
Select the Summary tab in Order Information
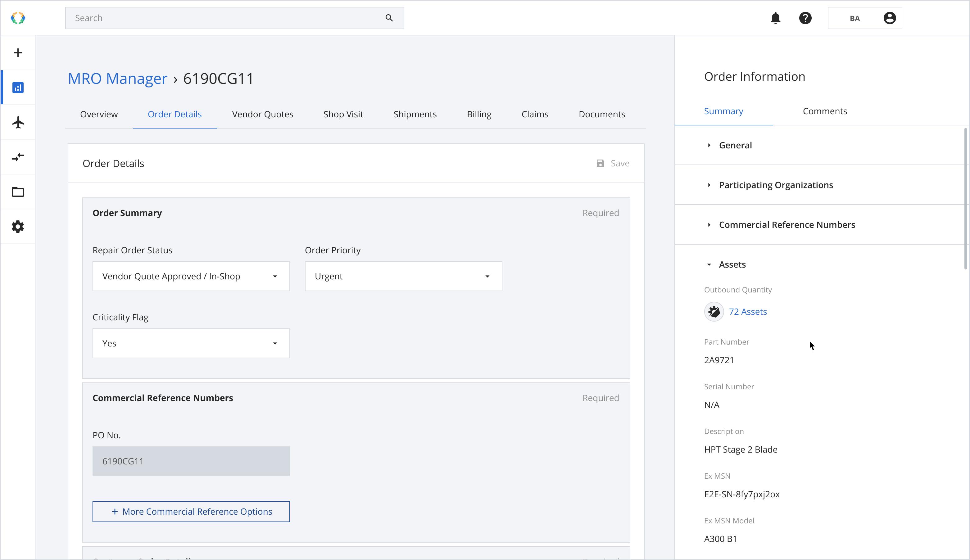(723, 111)
